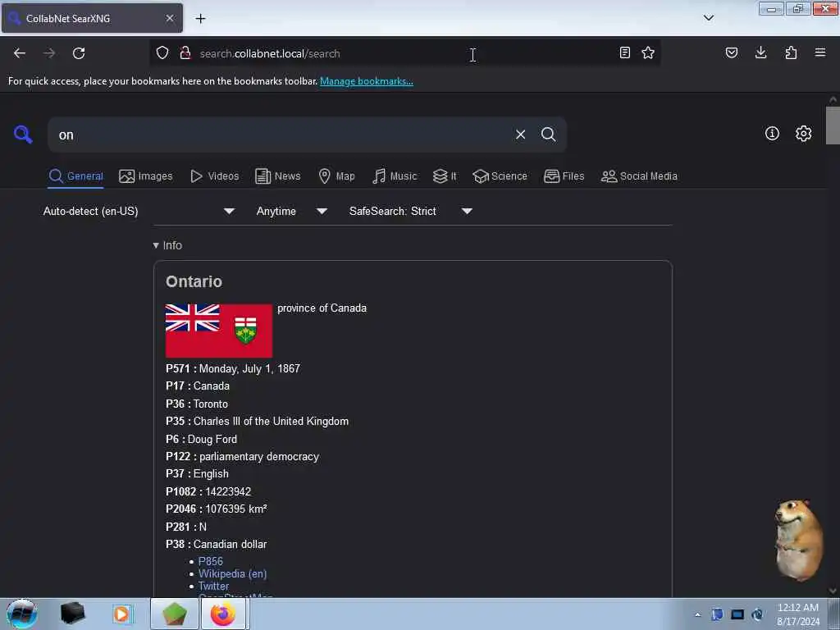The width and height of the screenshot is (840, 630).
Task: Show hidden tray icons arrow
Action: [697, 614]
